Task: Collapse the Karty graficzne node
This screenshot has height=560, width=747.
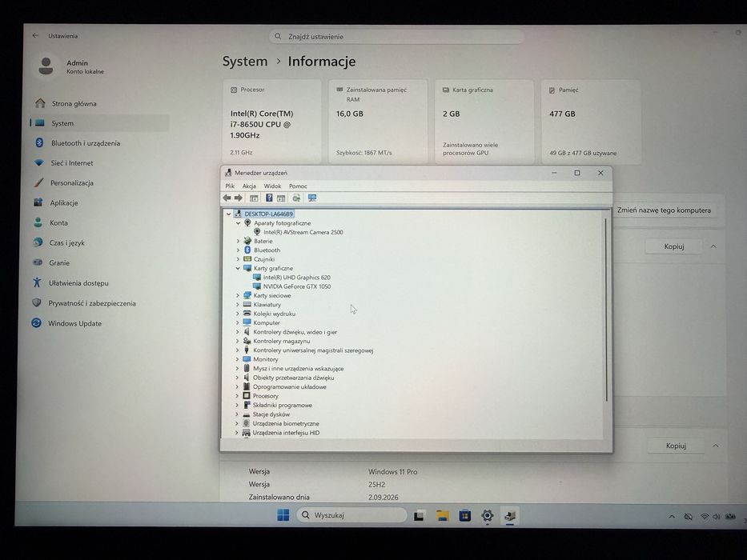Action: (x=238, y=268)
